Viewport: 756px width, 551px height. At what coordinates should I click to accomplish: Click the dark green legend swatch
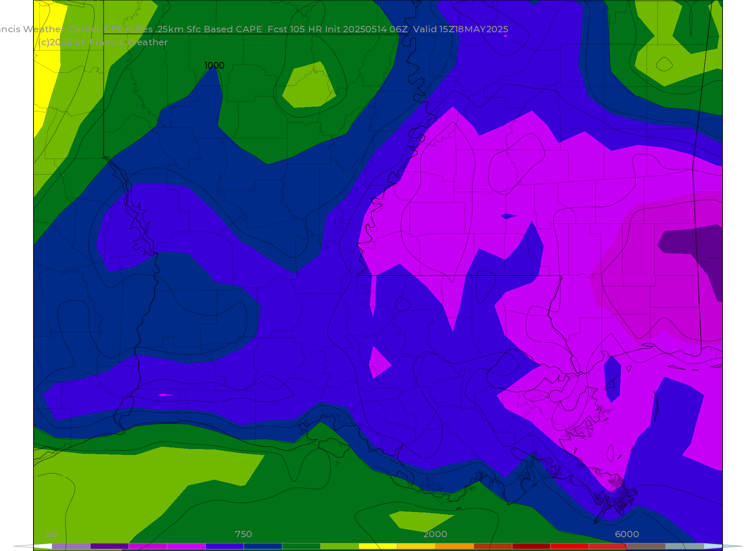(301, 546)
